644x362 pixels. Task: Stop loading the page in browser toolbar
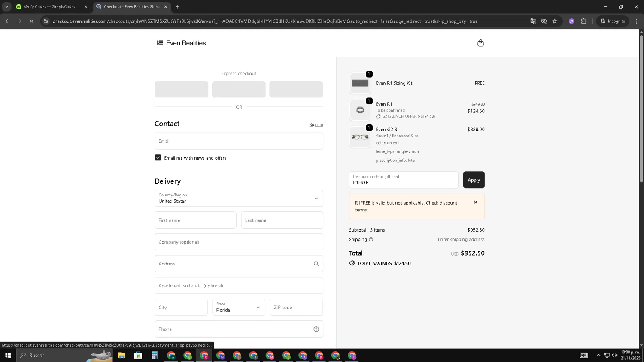pyautogui.click(x=31, y=21)
